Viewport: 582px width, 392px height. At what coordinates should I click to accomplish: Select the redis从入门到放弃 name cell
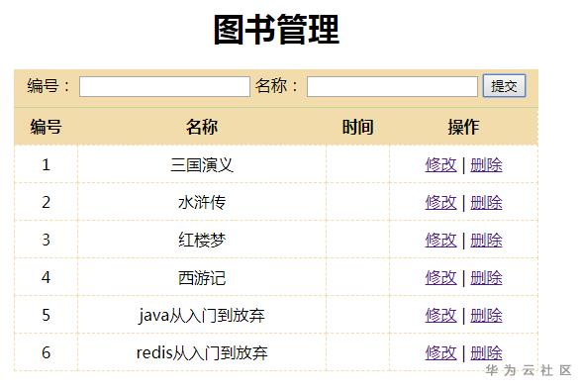202,352
